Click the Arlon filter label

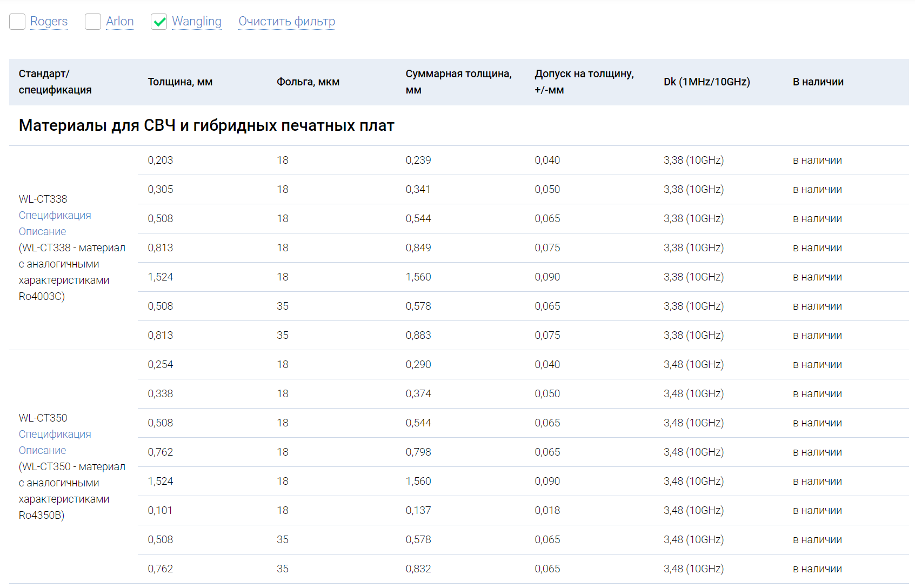(x=120, y=22)
